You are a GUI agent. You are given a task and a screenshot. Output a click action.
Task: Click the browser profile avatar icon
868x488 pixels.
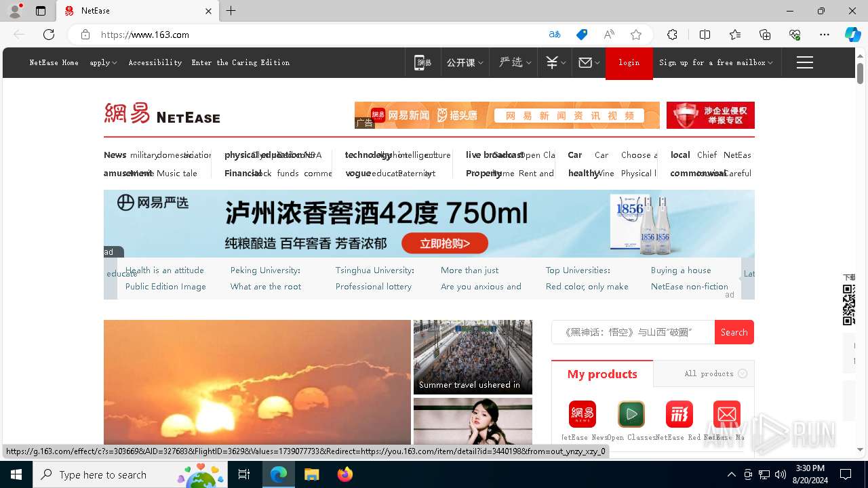(x=14, y=11)
